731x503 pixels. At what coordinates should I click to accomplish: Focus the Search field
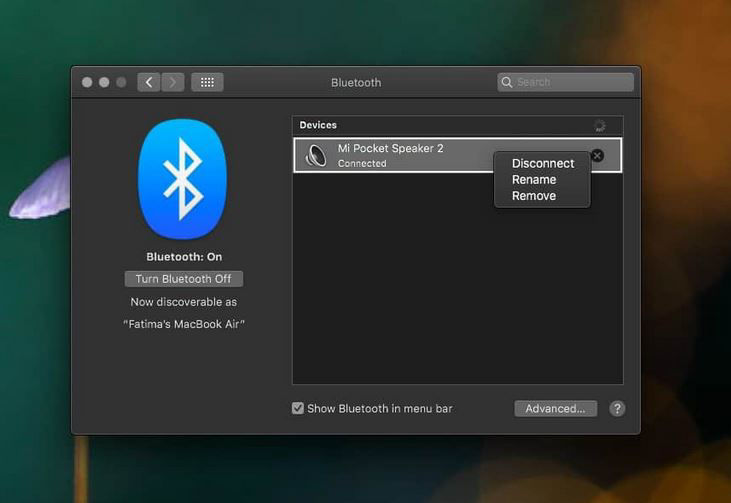coord(565,83)
